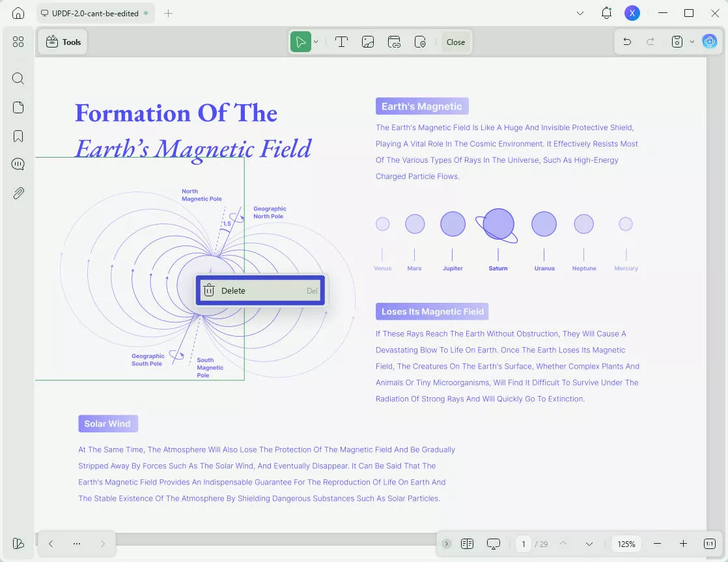
Task: Open the Attachments paperclip panel
Action: pos(18,193)
